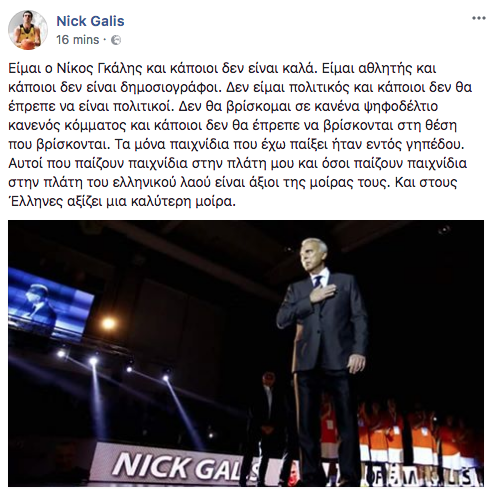The image size is (490, 491).
Task: Open Nick Galis profile picture avatar
Action: click(x=28, y=30)
